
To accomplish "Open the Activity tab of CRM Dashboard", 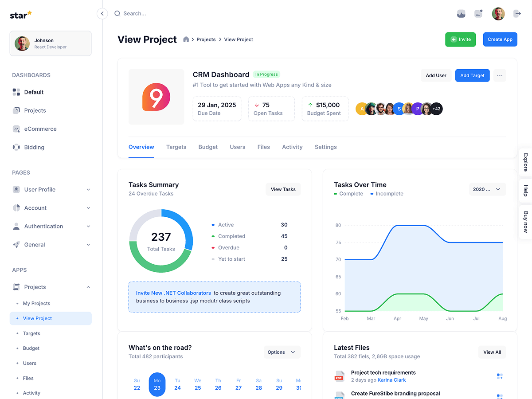I will click(x=292, y=147).
